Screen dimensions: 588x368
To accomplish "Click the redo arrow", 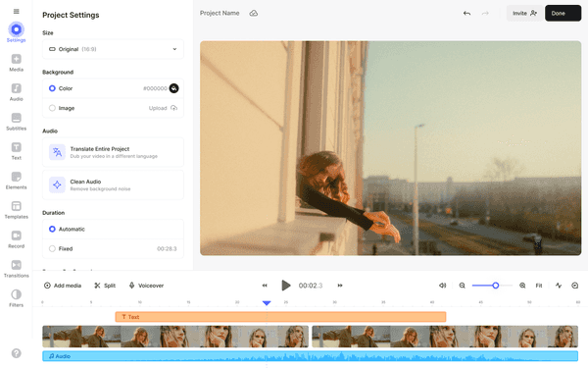I will (485, 13).
